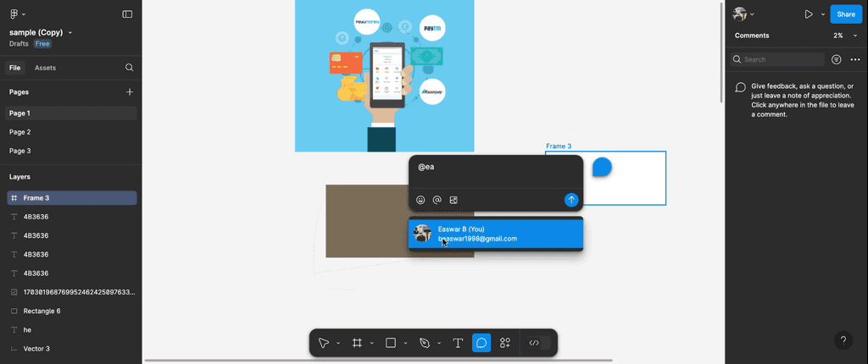This screenshot has width=868, height=364.
Task: Select the he text layer
Action: tap(72, 329)
